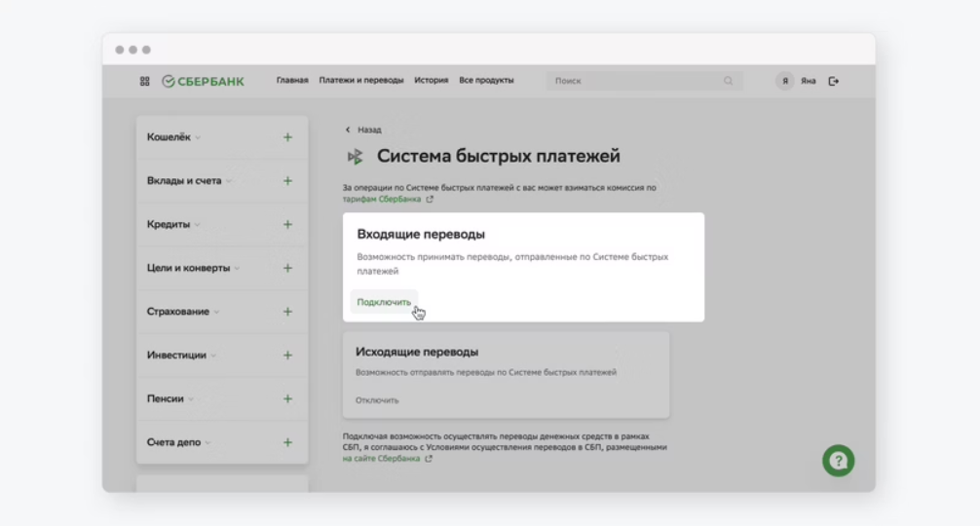Expand the Страхование section
This screenshot has height=526, width=980.
click(182, 312)
